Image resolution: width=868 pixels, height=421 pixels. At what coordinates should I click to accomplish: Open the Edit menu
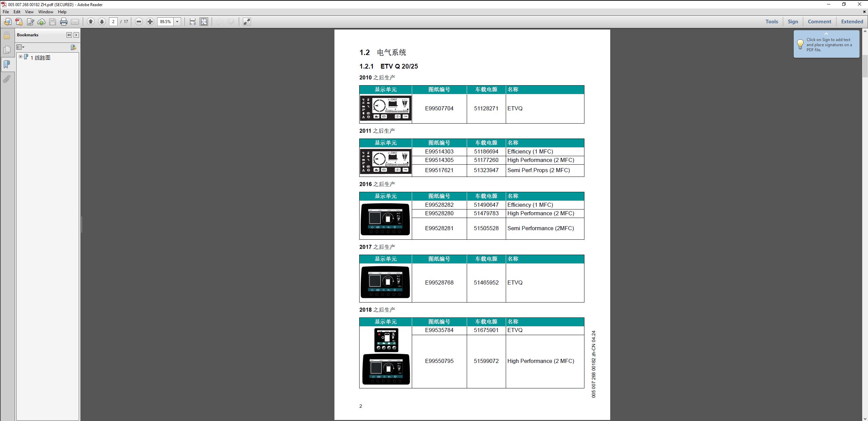pos(17,12)
